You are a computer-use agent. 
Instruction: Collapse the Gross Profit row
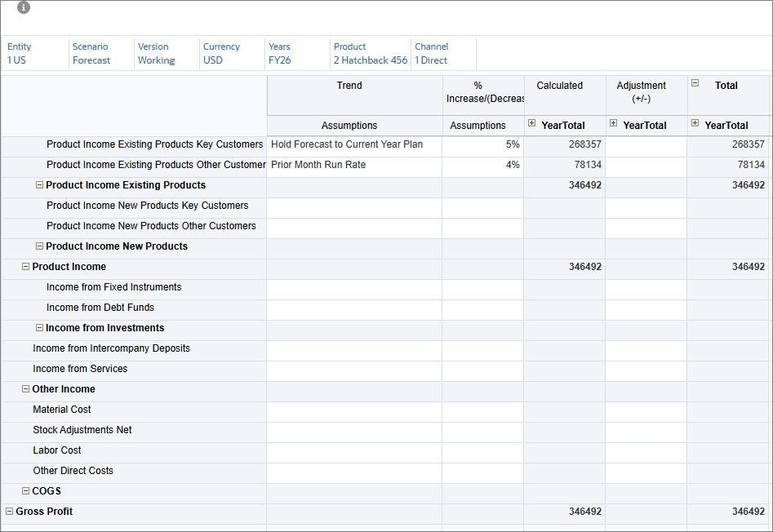pyautogui.click(x=9, y=512)
